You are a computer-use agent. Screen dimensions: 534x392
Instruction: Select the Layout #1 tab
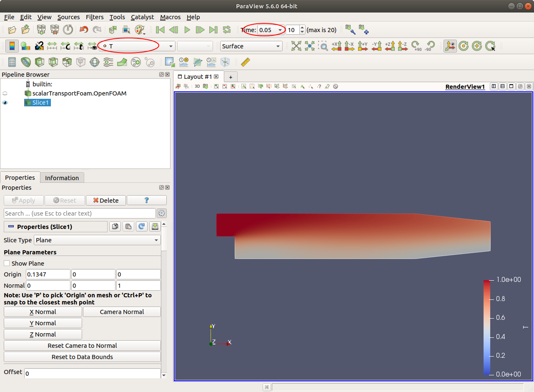pos(198,77)
